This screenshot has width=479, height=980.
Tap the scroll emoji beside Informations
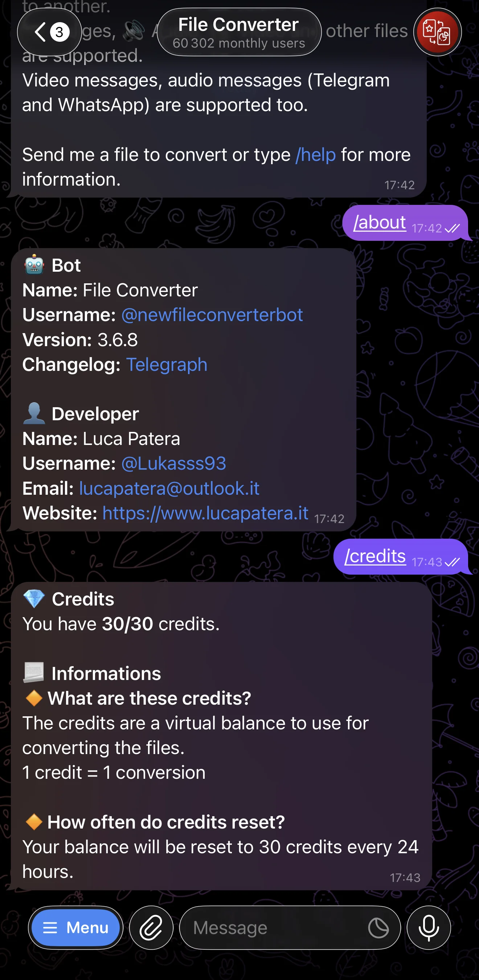(34, 673)
